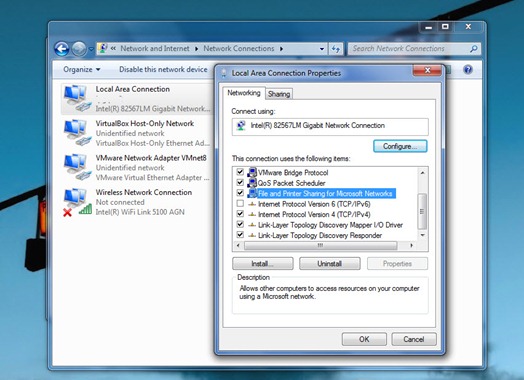
Task: Toggle the VMware Bridge Protocol checkbox
Action: (x=240, y=172)
